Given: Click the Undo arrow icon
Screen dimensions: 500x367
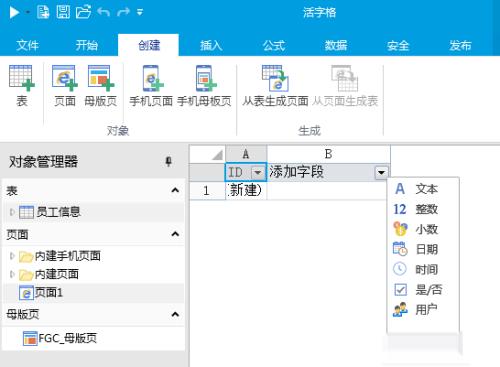Looking at the screenshot, I should (104, 12).
